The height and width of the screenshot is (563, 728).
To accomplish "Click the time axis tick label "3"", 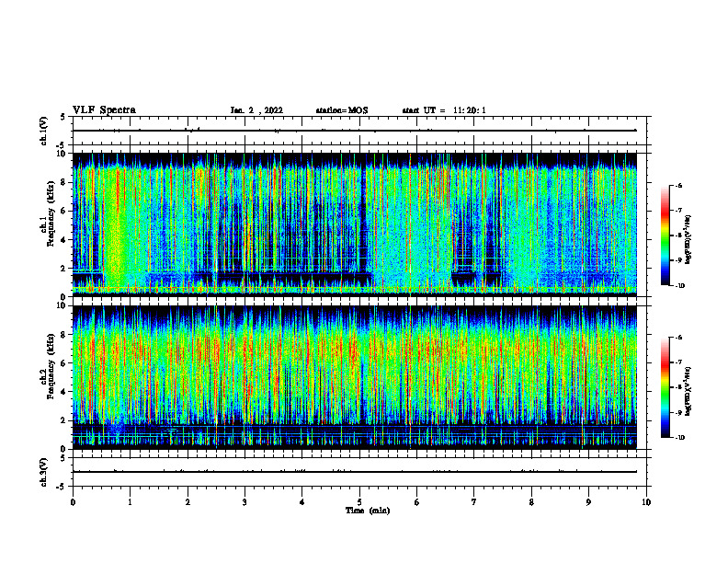I will (245, 502).
